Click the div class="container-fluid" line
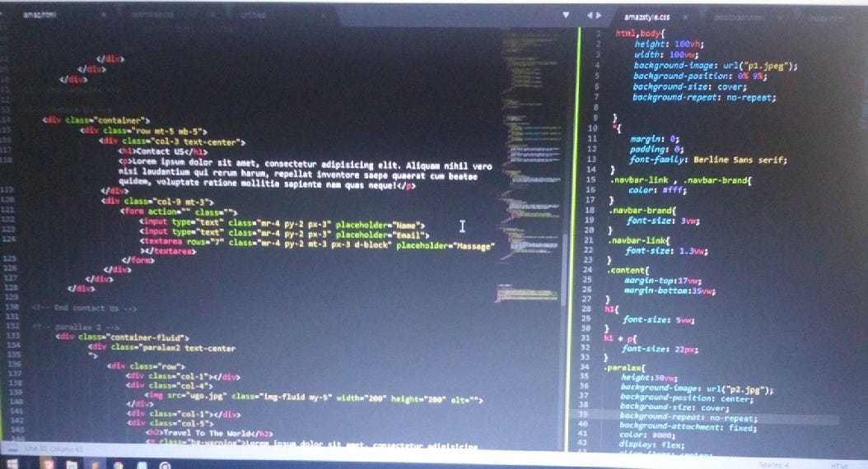This screenshot has width=868, height=469. 123,337
